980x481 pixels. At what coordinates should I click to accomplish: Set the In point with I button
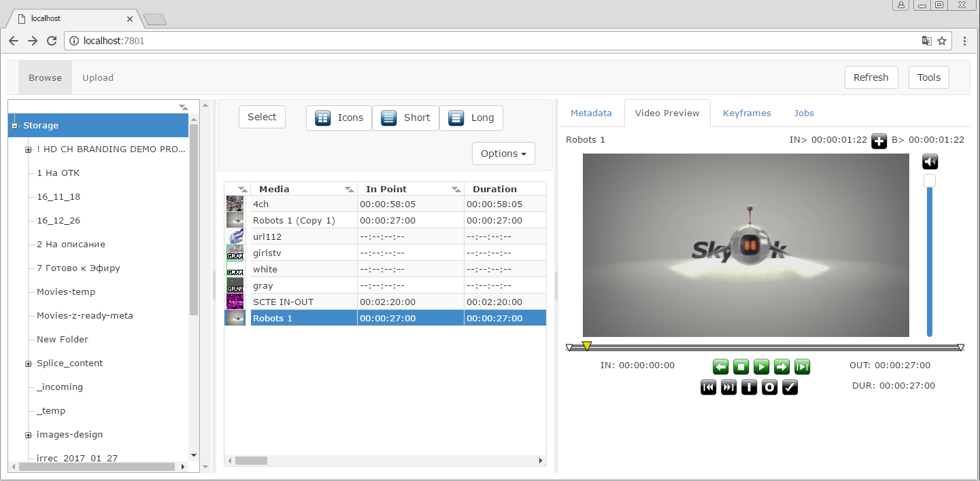[749, 387]
